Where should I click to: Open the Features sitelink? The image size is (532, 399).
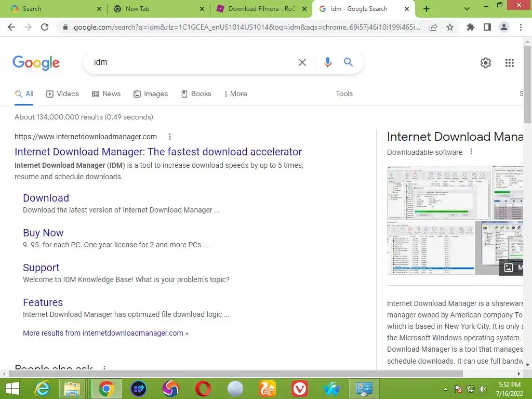click(43, 303)
